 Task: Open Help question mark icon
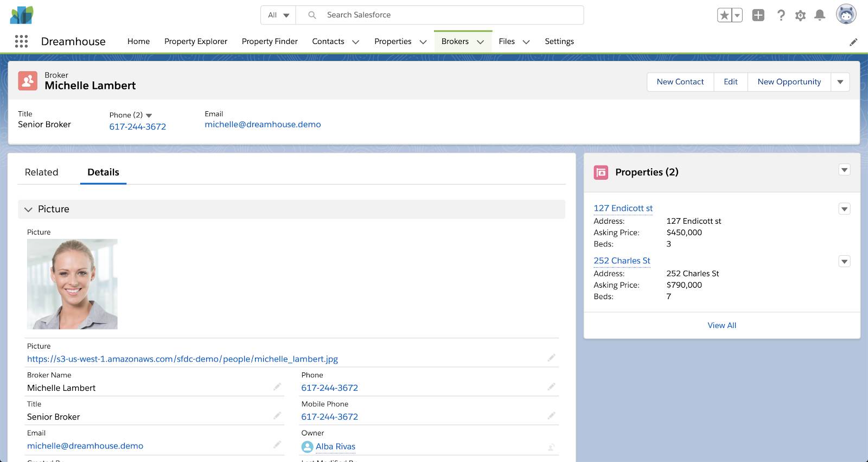(x=781, y=15)
